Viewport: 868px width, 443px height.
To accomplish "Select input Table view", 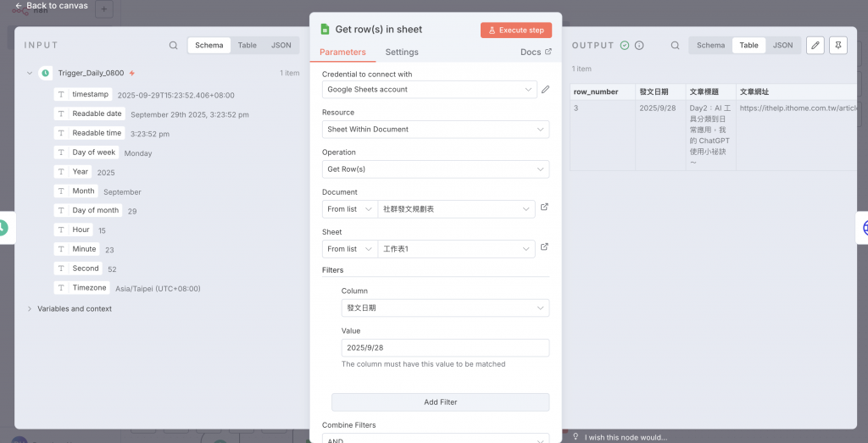I will [247, 46].
